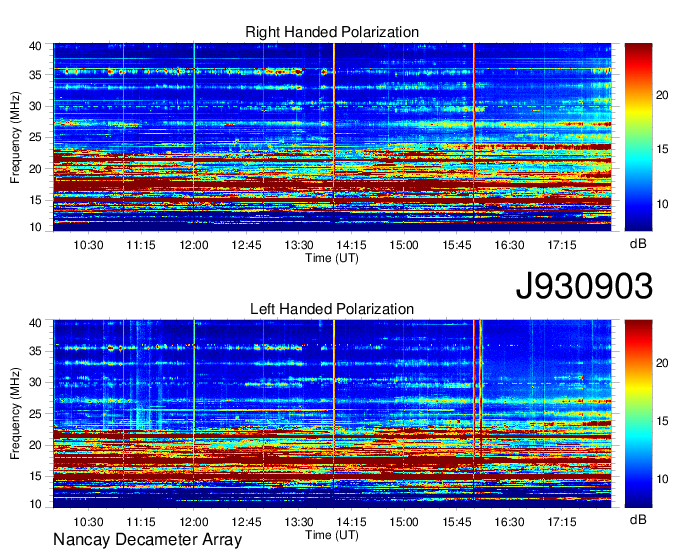Viewport: 680px width, 552px height.
Task: Click the 10 MHz tick of Left Handed plot
Action: coord(35,504)
